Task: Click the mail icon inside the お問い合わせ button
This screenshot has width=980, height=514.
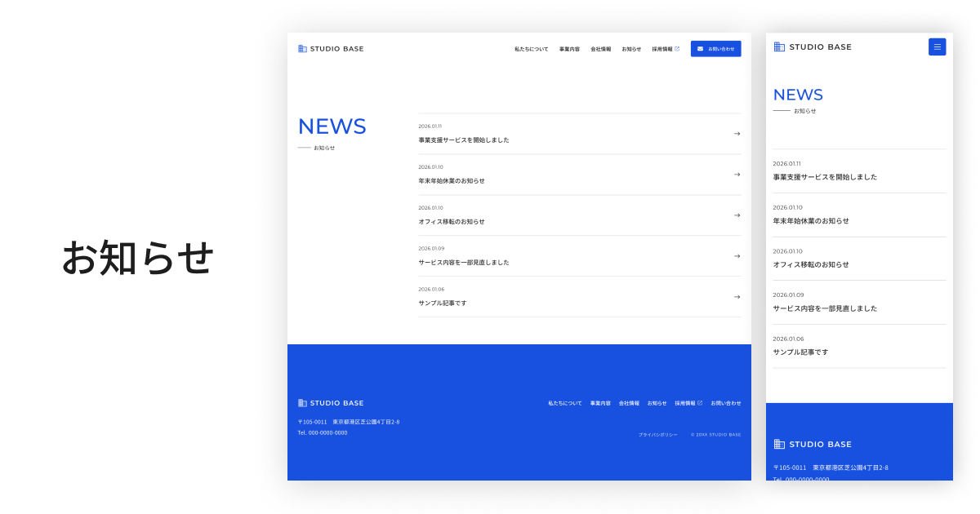Action: pyautogui.click(x=699, y=48)
